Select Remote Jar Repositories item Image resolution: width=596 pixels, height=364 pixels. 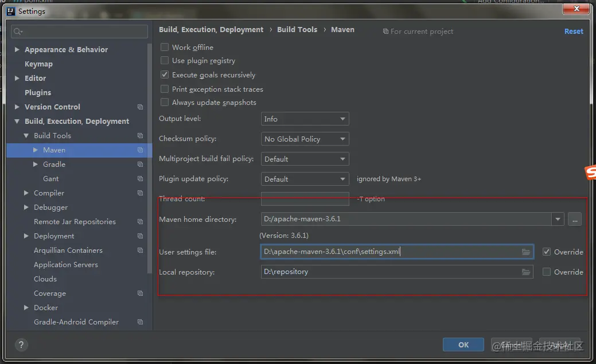75,221
